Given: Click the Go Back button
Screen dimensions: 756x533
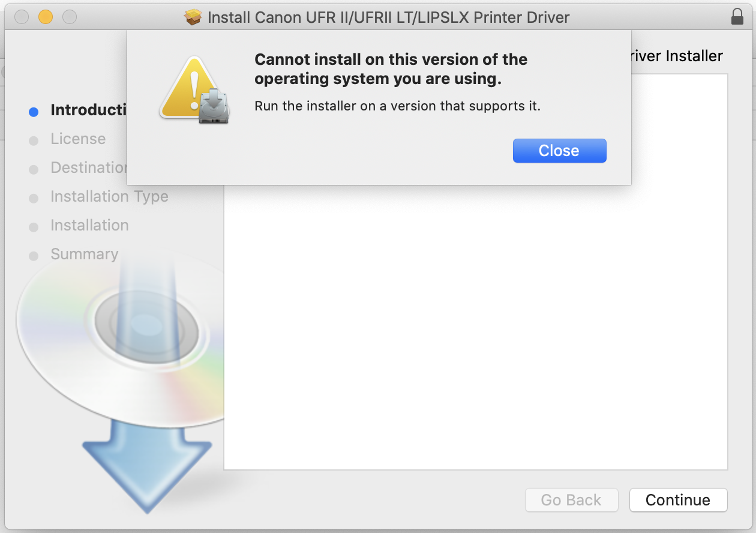Looking at the screenshot, I should [x=571, y=500].
